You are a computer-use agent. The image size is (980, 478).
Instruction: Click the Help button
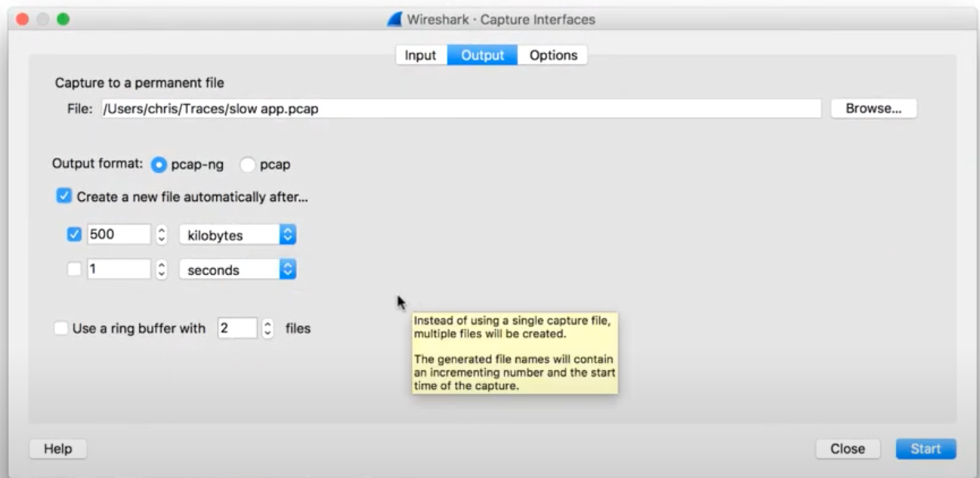tap(57, 449)
